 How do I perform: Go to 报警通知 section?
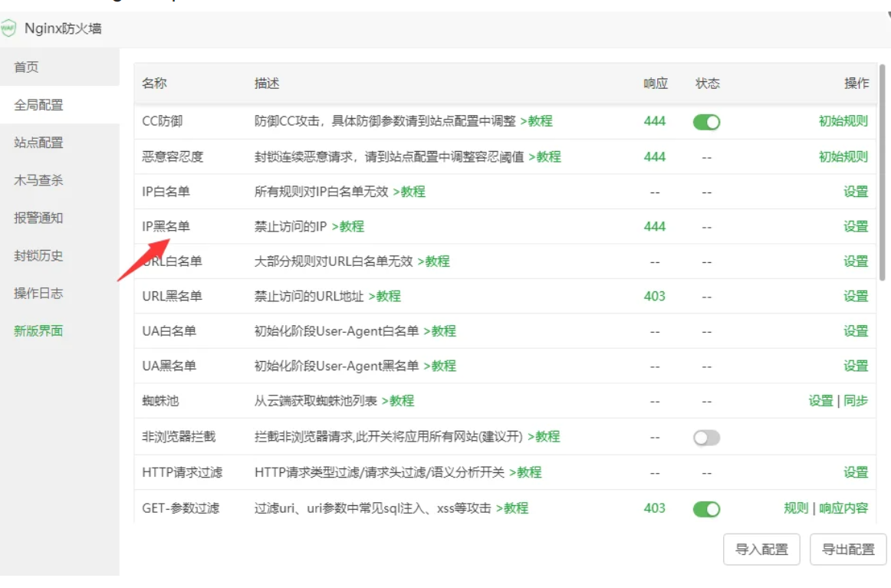click(38, 218)
